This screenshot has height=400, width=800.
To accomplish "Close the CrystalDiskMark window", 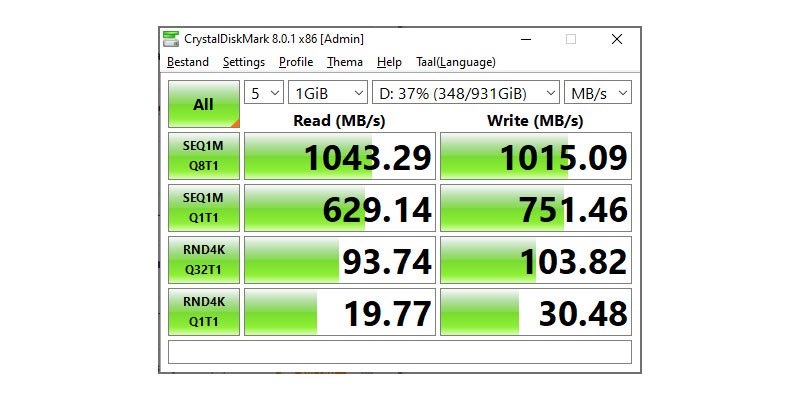I will pyautogui.click(x=617, y=39).
